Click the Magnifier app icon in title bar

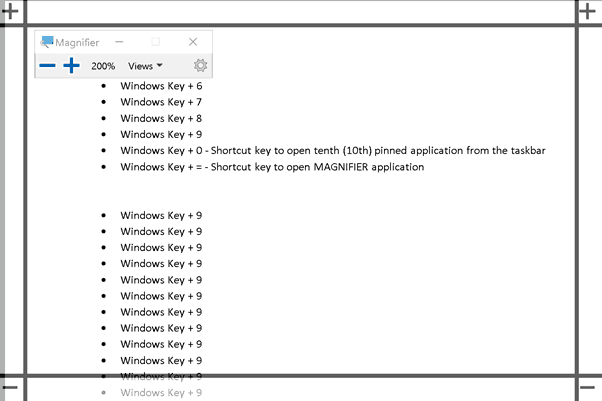46,42
